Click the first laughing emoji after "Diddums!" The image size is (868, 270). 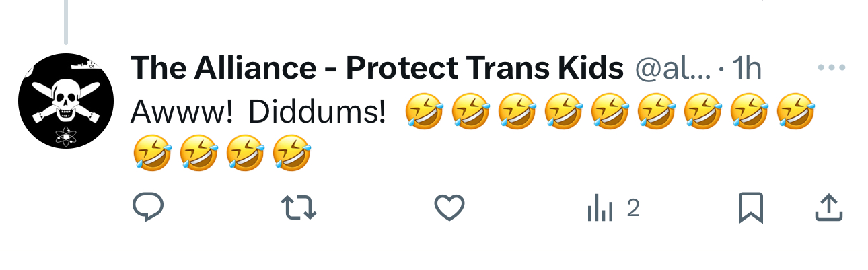424,112
